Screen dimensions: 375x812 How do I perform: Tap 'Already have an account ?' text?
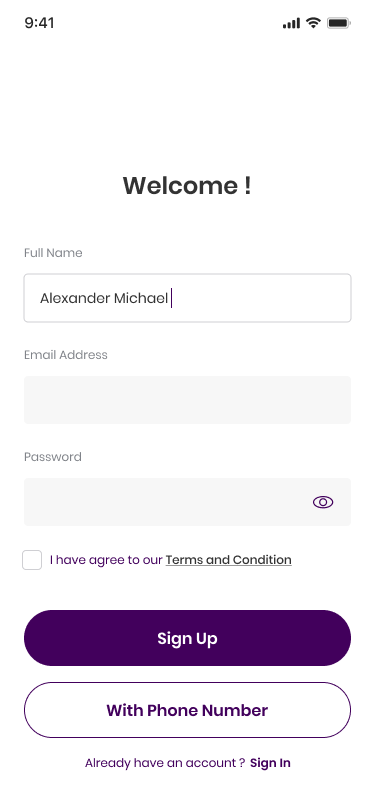[165, 763]
